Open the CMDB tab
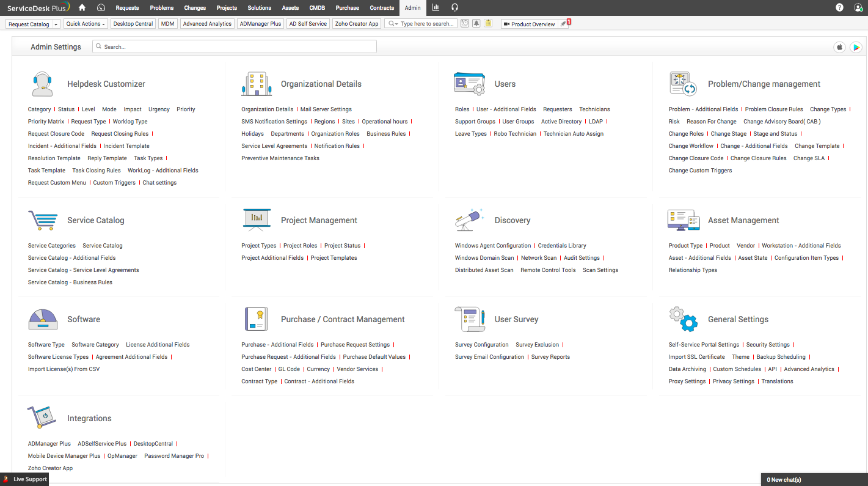 (317, 8)
